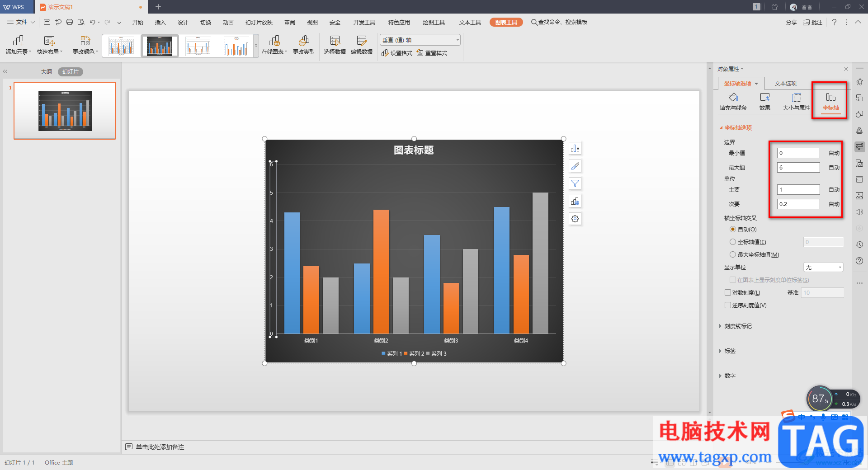Open the Design (设计) ribbon tab

coord(183,22)
